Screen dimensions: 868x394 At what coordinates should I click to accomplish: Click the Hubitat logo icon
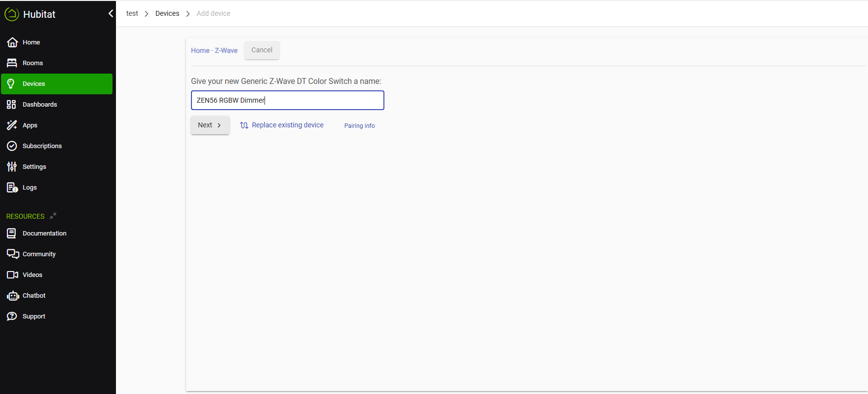[11, 14]
